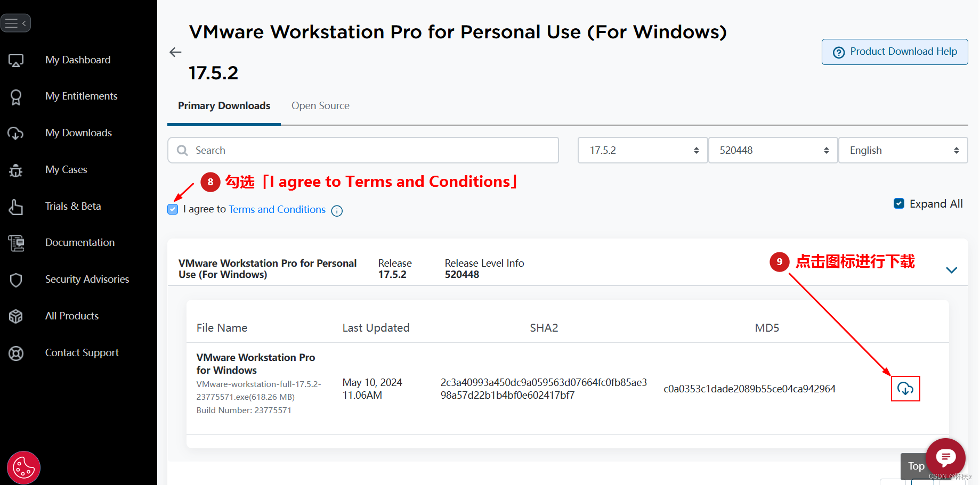980x485 pixels.
Task: Click the My Downloads cloud icon
Action: tap(16, 133)
